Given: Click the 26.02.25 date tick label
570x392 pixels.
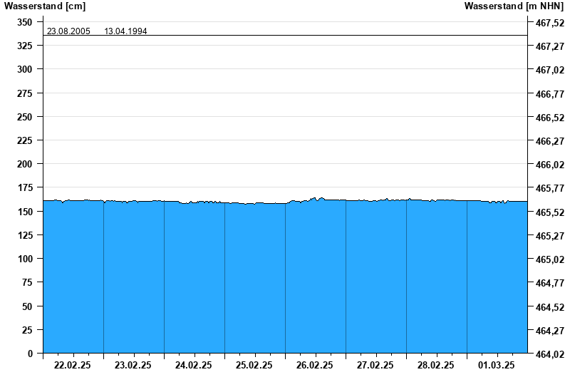Looking at the screenshot, I should [x=315, y=365].
